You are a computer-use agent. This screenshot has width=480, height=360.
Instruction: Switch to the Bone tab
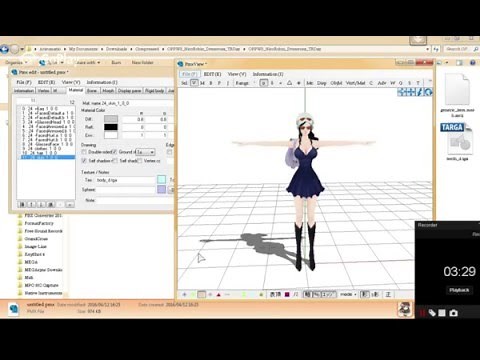(92, 91)
